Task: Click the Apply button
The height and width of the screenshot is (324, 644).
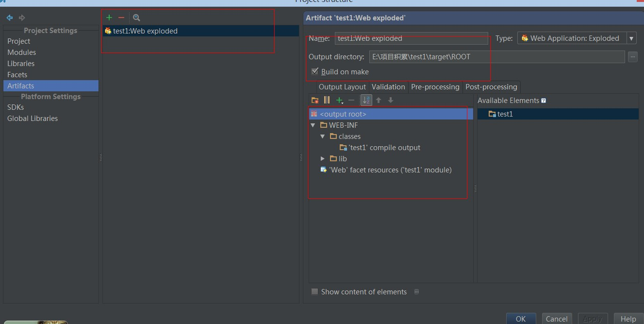Action: 593,319
